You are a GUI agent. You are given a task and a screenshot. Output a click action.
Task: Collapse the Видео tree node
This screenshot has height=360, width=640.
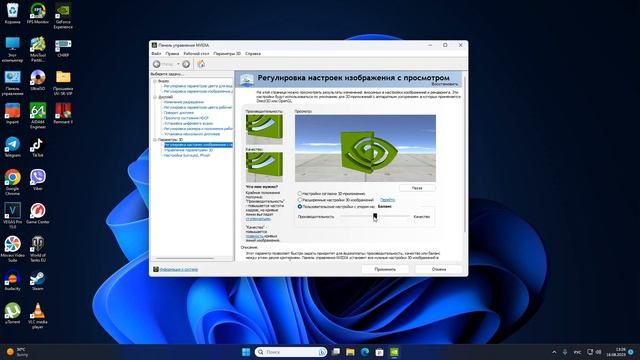pyautogui.click(x=155, y=81)
